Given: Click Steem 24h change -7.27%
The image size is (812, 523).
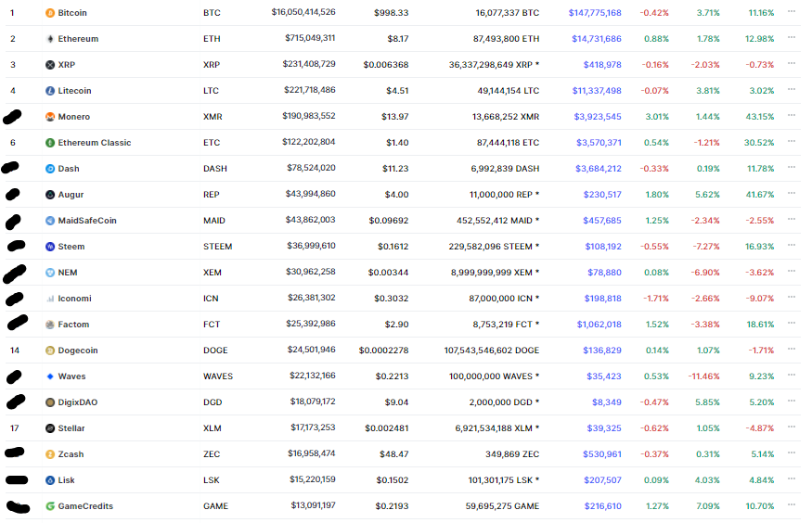Looking at the screenshot, I should (706, 247).
